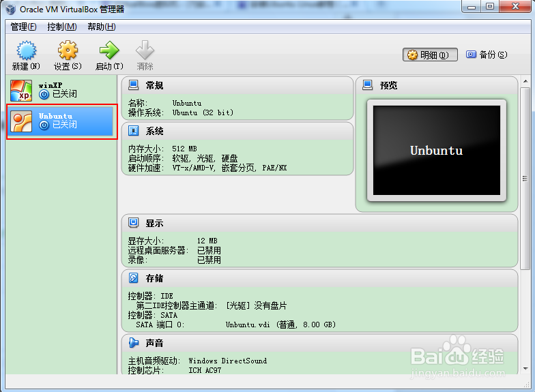Click the 'VT-x/AMD-V' hardware acceleration text

[x=194, y=168]
